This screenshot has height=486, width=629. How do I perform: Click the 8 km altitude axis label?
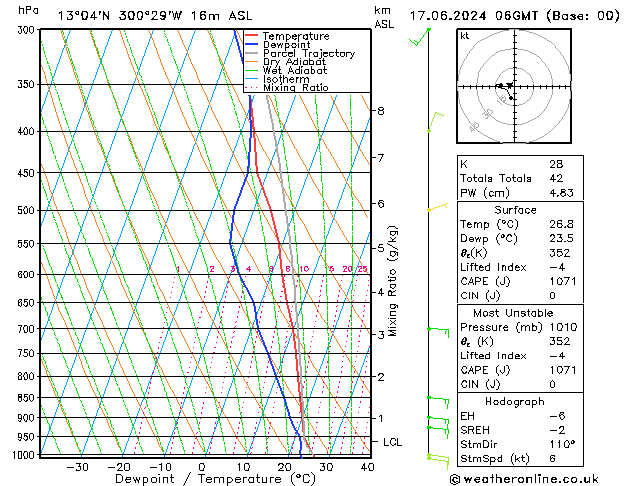381,111
